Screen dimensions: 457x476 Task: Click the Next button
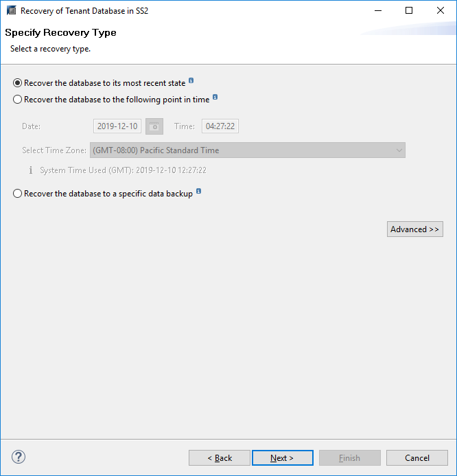[282, 458]
